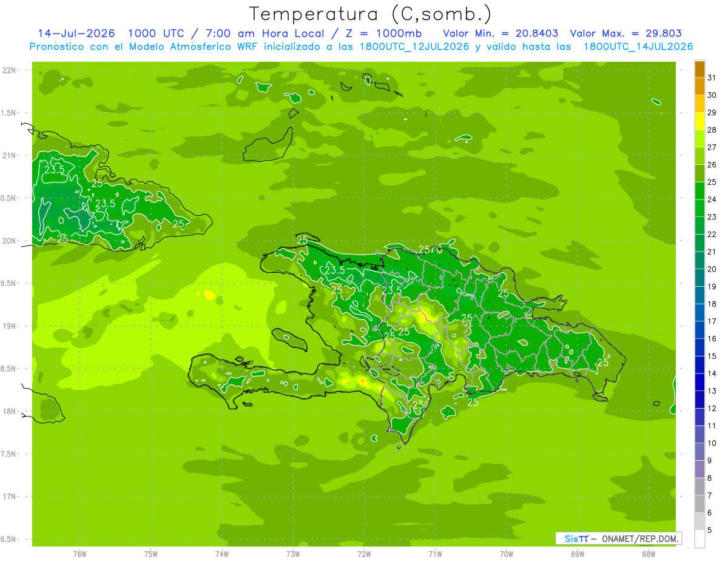The height and width of the screenshot is (562, 728).
Task: Click the '21N' latitude axis label
Action: pos(10,156)
